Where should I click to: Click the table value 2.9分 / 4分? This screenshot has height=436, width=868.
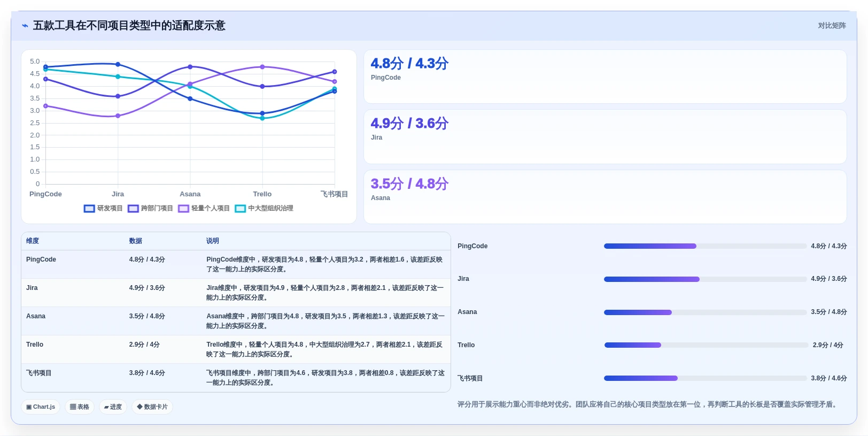[x=144, y=345]
